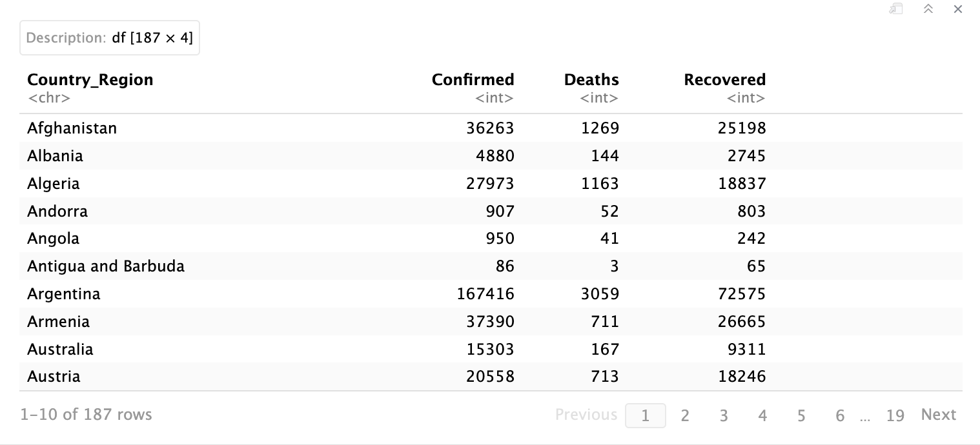980x445 pixels.
Task: Click the Deaths column header
Action: (x=591, y=80)
